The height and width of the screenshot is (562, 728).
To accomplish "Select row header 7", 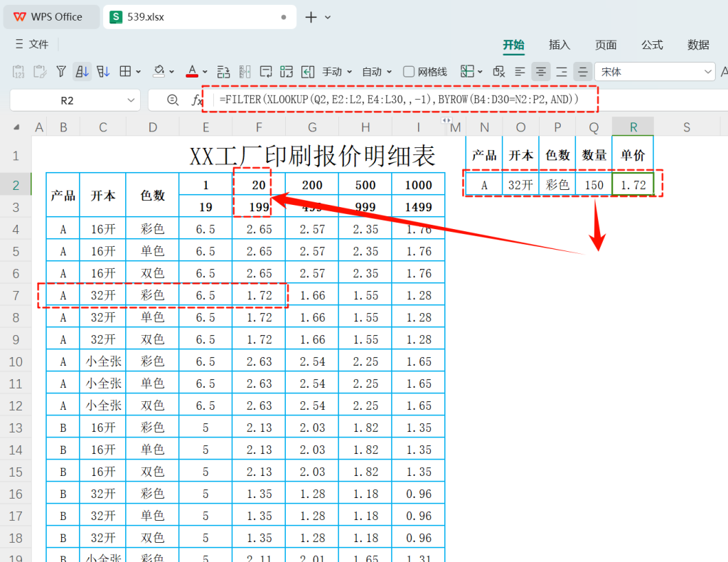I will click(x=16, y=296).
